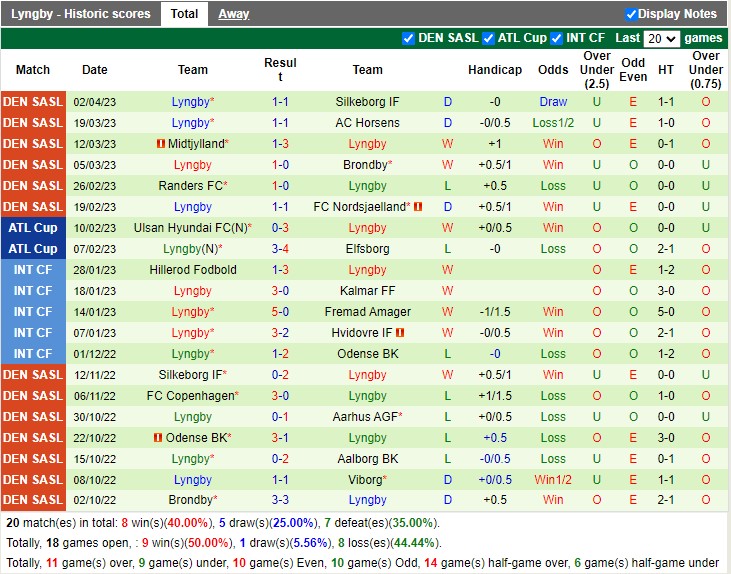Viewport: 731px width, 574px height.
Task: Switch to the Away tab
Action: pos(234,14)
